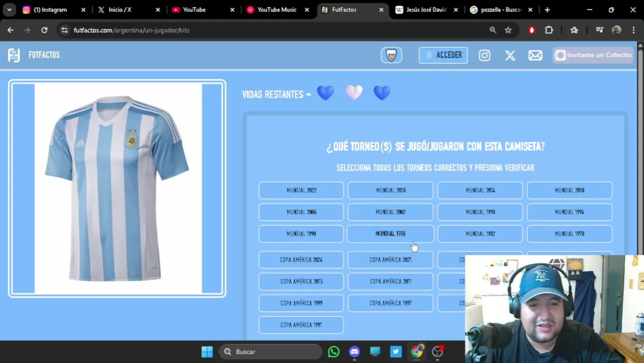Pick COPA AMÉRICA 2015
The width and height of the screenshot is (644, 363).
pos(301,281)
